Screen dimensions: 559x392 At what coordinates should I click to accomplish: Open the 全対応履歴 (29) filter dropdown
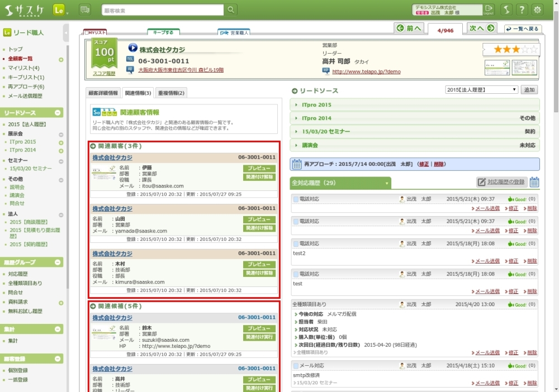click(x=386, y=183)
